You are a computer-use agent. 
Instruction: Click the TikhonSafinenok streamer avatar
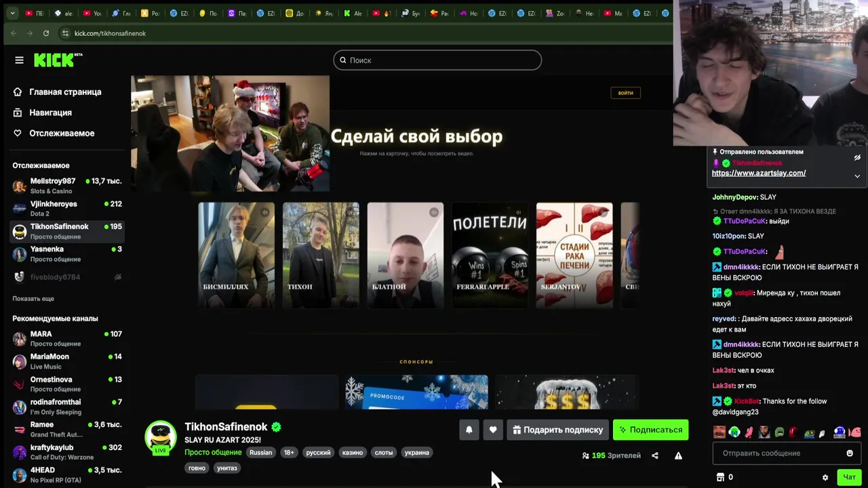(x=161, y=437)
